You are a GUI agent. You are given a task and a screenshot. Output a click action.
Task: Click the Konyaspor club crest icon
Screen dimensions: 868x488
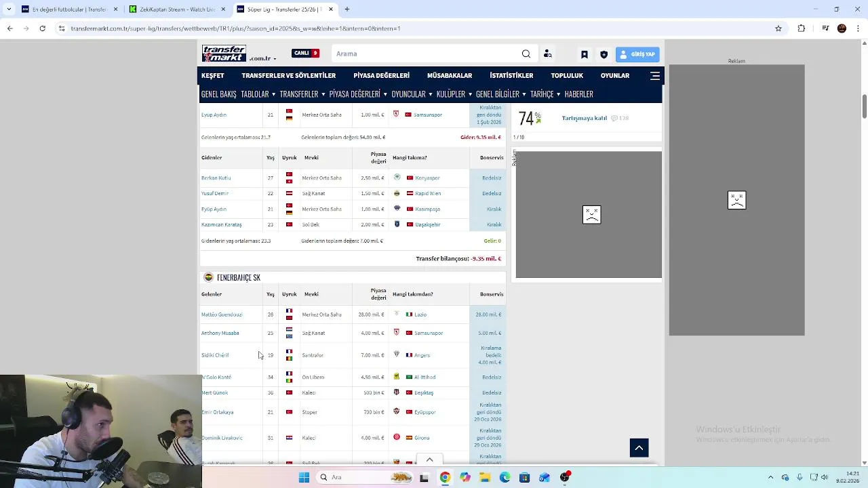[397, 178]
